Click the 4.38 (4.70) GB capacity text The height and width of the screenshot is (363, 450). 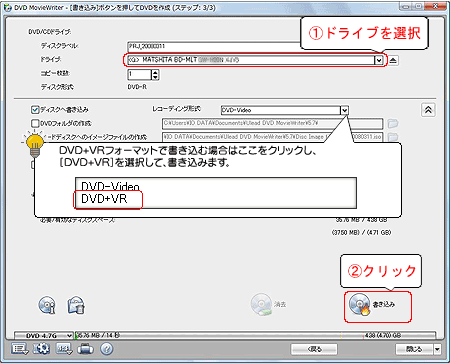tap(383, 335)
